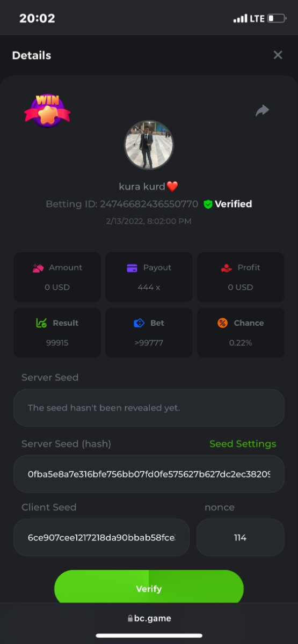Select the nonce field showing 114
This screenshot has width=298, height=644.
point(240,537)
